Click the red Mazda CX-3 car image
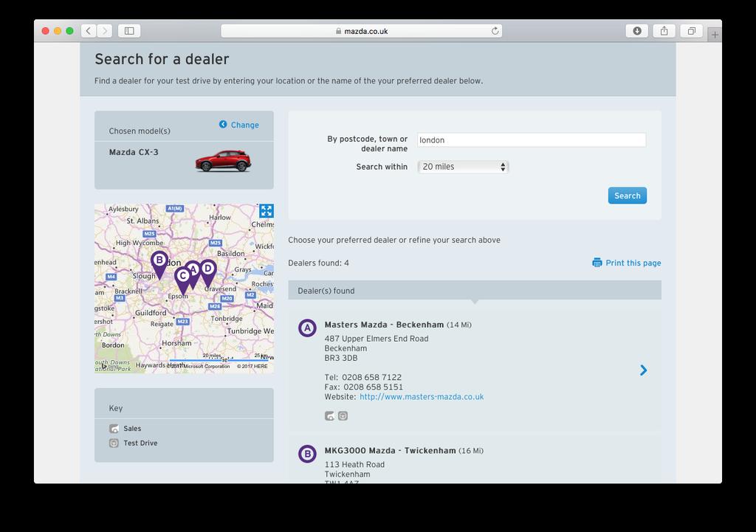756x532 pixels. tap(223, 161)
